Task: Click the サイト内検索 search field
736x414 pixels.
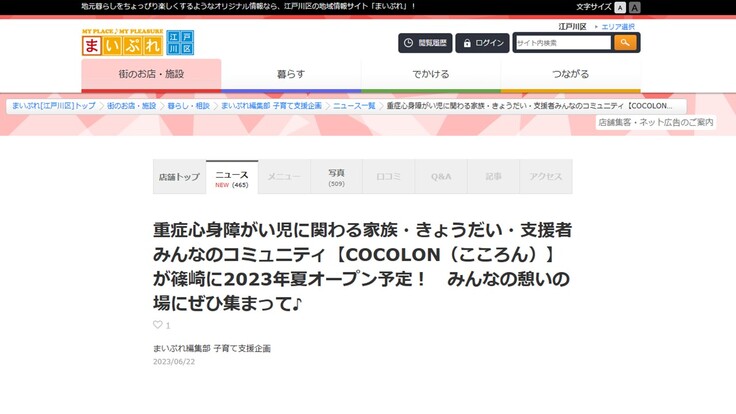Action: click(562, 43)
